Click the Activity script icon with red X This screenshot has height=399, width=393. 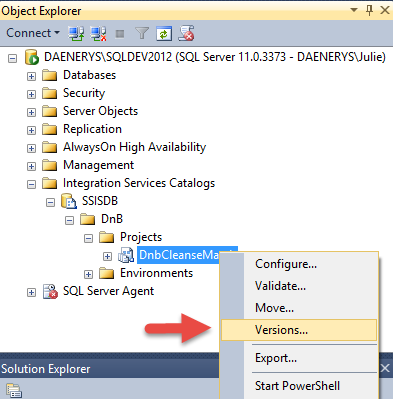point(186,33)
